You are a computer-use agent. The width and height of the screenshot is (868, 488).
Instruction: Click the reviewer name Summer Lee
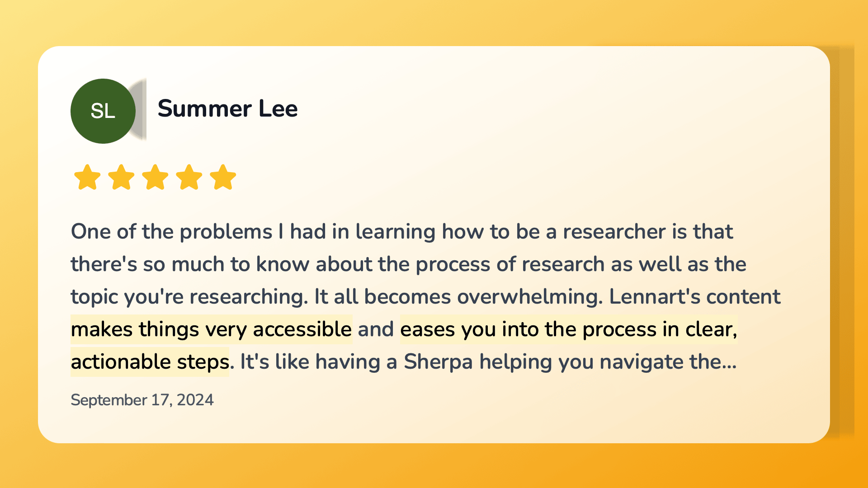227,109
